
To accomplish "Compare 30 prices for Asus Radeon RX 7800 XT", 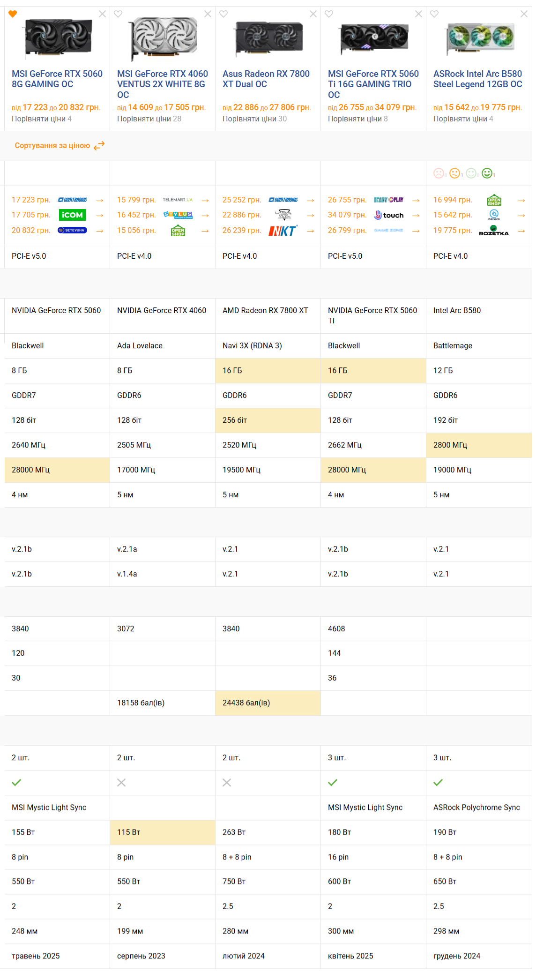I will pos(254,119).
